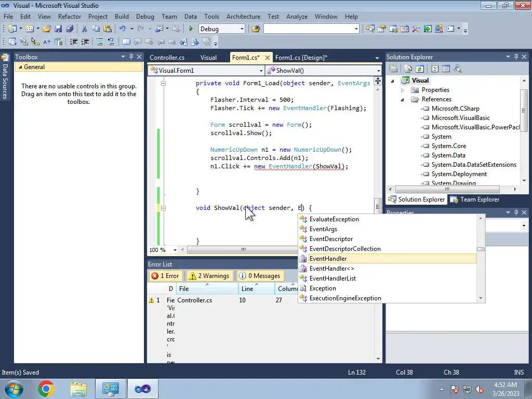
Task: Click the Increase Indent icon
Action: (85, 42)
